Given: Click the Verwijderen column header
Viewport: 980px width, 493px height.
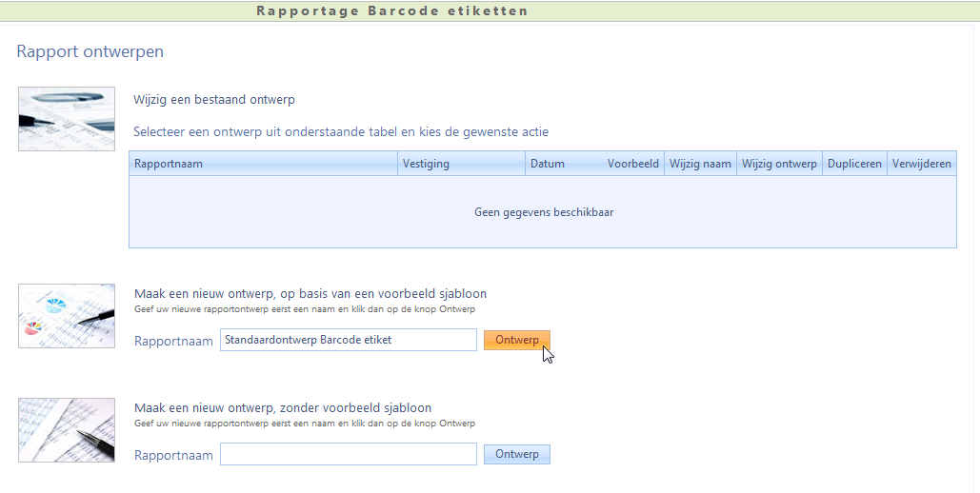Looking at the screenshot, I should (921, 164).
